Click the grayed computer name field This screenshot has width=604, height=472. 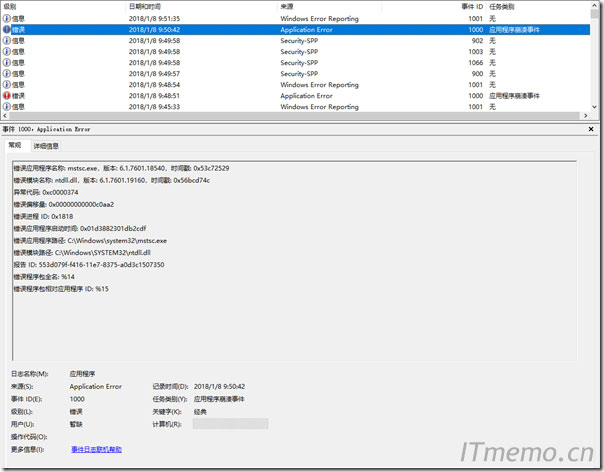click(x=230, y=424)
